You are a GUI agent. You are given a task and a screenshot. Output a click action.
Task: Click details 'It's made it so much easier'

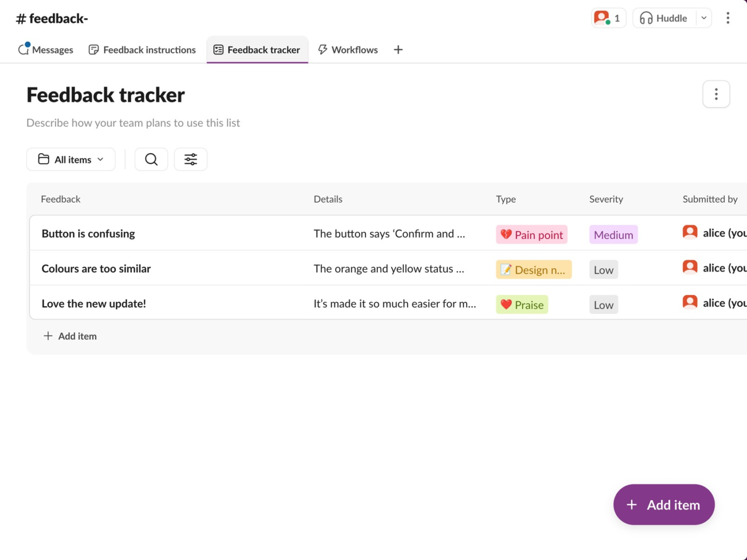395,303
